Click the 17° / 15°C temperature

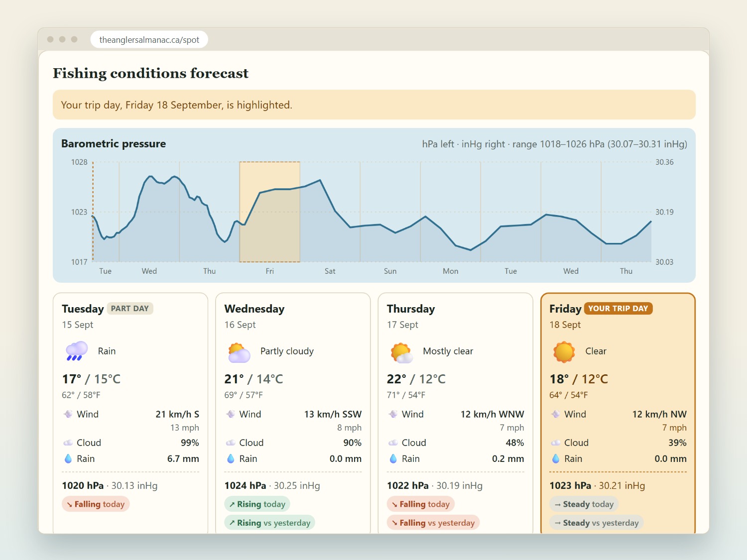point(91,379)
